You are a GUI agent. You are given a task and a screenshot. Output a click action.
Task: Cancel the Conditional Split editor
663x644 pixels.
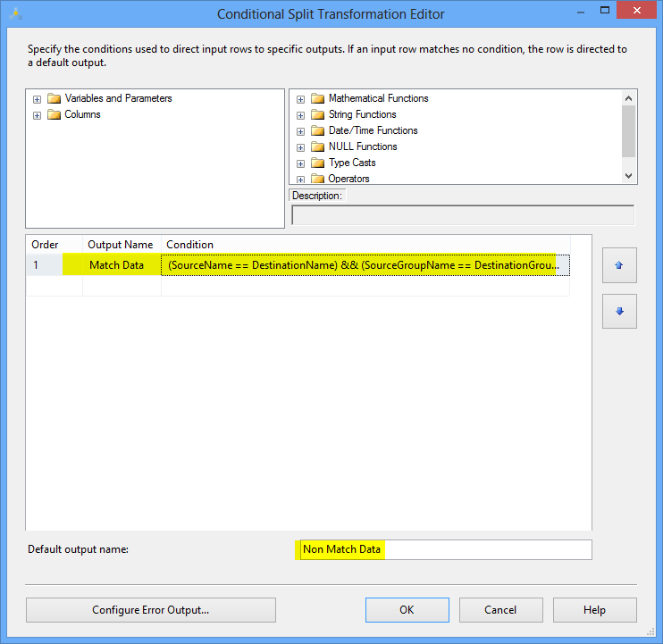point(500,610)
